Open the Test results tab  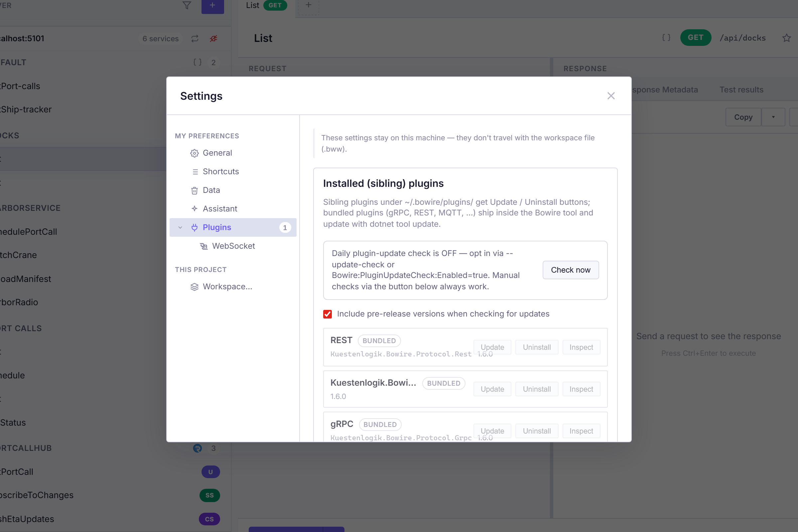coord(741,89)
